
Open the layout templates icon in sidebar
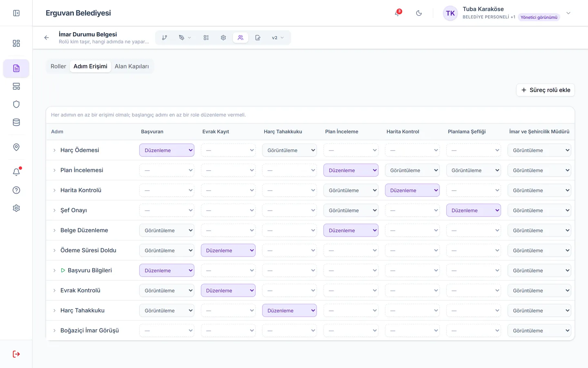point(16,86)
